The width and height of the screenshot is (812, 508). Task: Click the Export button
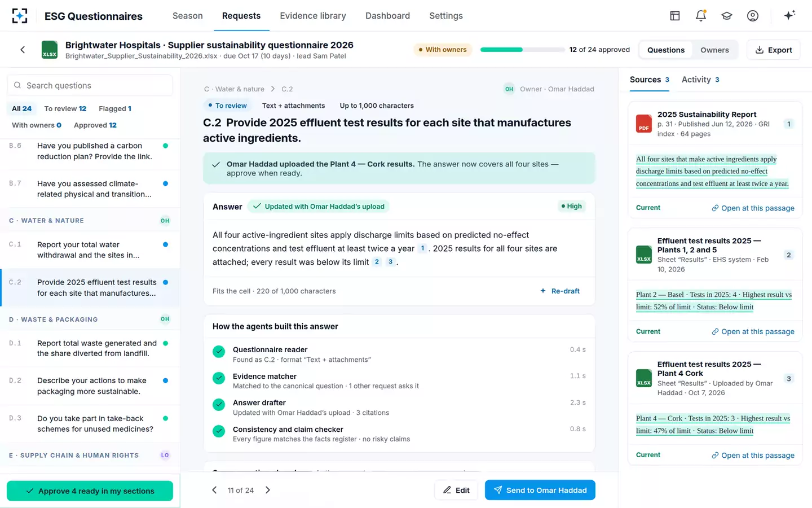(774, 50)
